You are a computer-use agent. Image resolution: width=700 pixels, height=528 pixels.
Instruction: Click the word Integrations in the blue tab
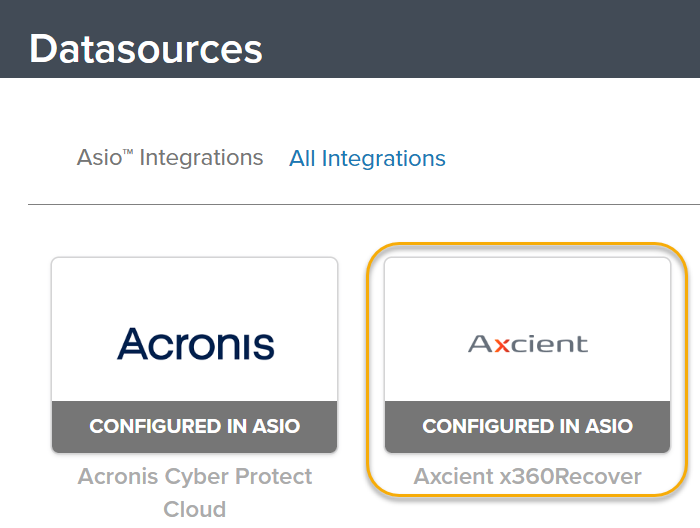(x=383, y=159)
